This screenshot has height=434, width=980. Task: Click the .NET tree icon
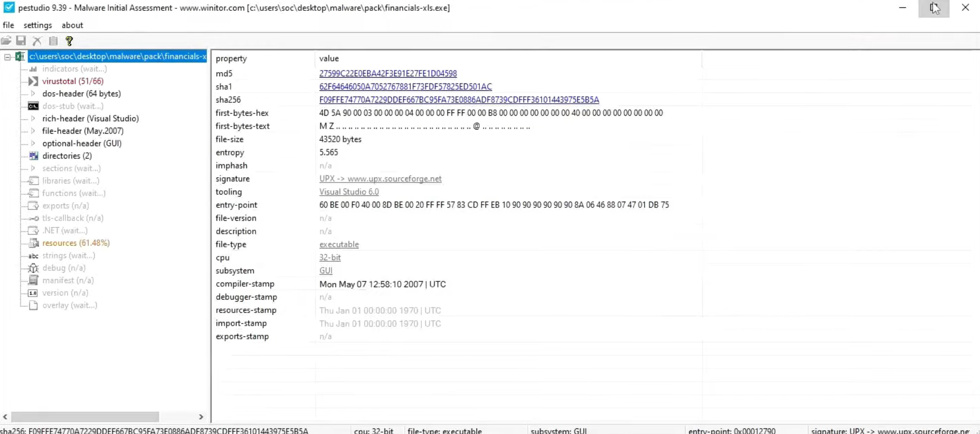[33, 230]
